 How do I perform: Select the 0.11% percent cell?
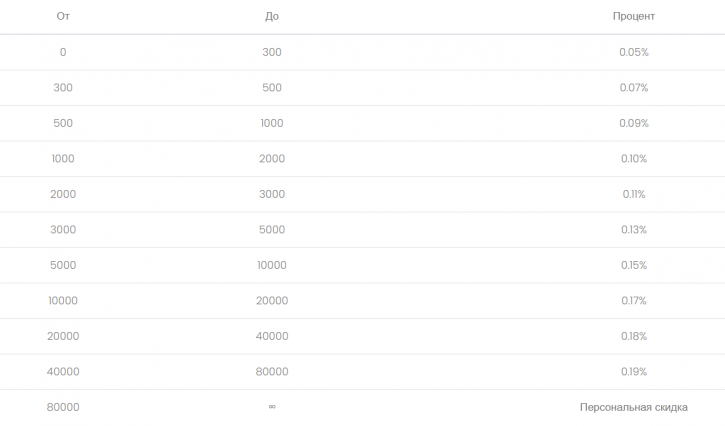click(634, 194)
